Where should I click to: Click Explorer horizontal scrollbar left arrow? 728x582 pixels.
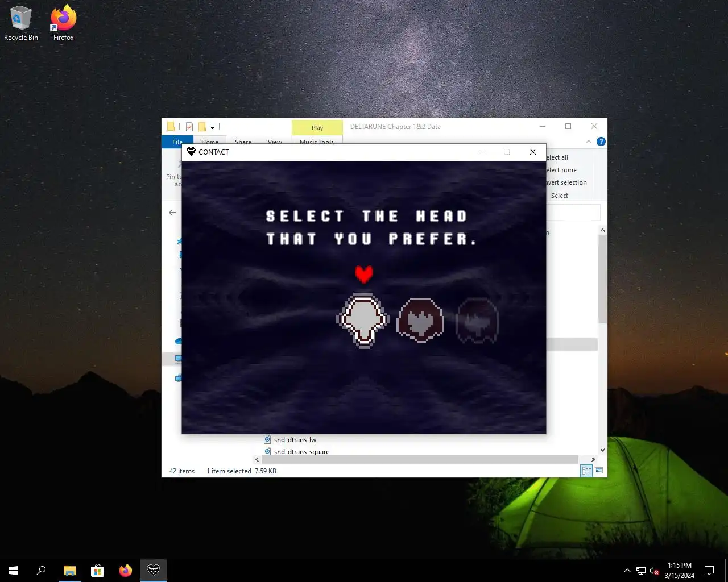(x=257, y=459)
